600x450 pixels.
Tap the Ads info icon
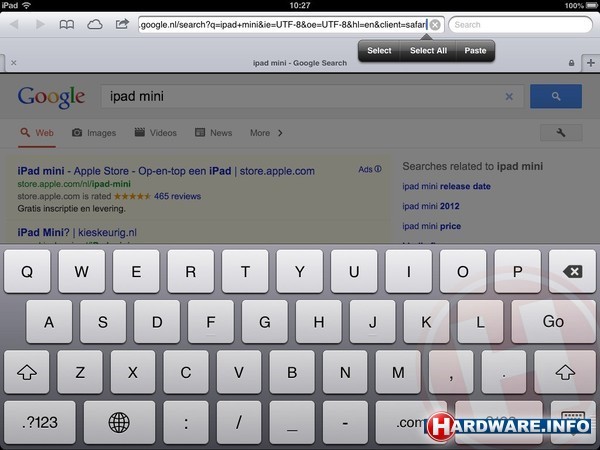point(378,169)
